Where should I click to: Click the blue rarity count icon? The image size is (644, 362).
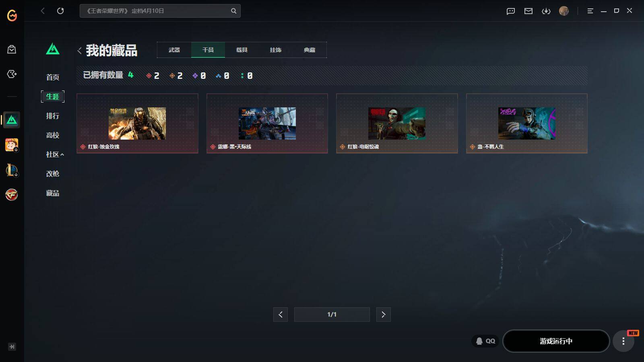(x=219, y=76)
